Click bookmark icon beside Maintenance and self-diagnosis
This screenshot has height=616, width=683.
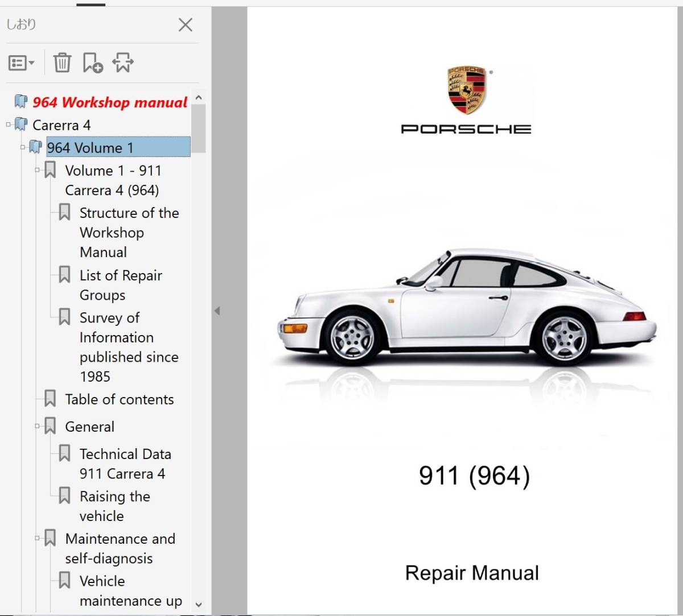point(50,538)
